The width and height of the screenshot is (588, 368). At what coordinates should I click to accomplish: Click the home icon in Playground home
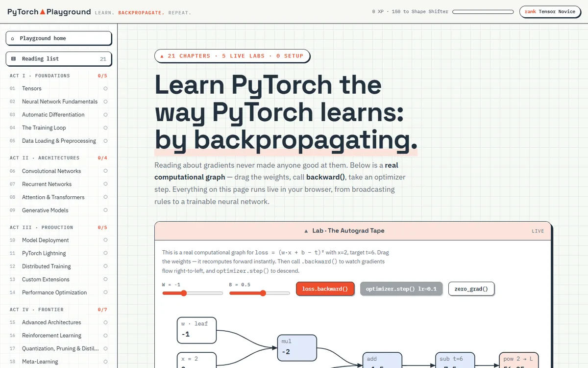[13, 38]
